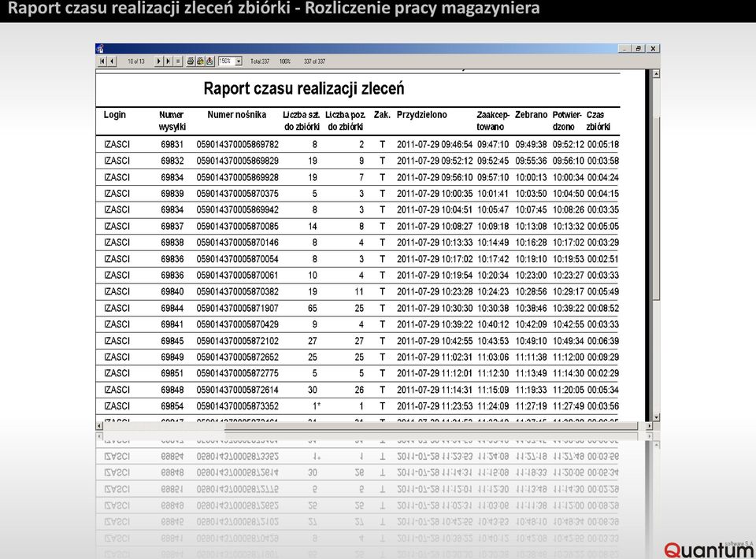Click confirmed time 11:27:49
The width and height of the screenshot is (756, 559).
point(569,406)
